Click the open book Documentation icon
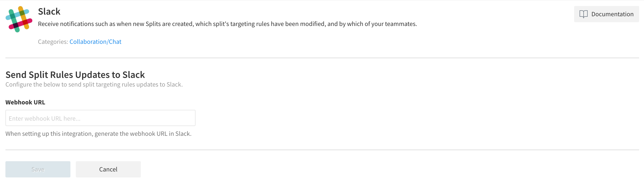The width and height of the screenshot is (644, 185). tap(583, 14)
